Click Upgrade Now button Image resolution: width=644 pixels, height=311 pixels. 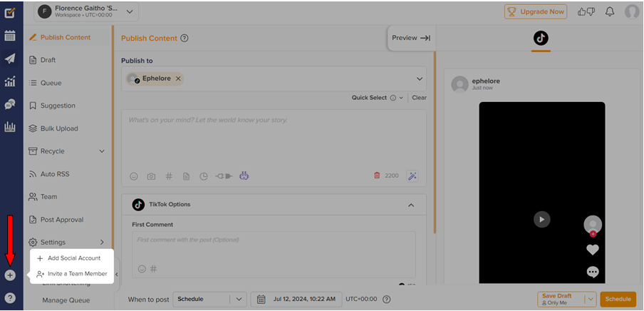point(536,11)
